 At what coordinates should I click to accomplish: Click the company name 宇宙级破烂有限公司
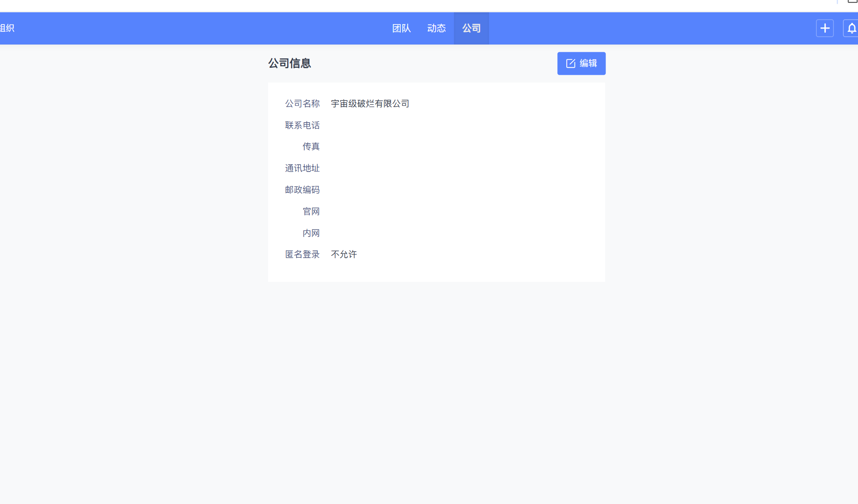pos(370,103)
